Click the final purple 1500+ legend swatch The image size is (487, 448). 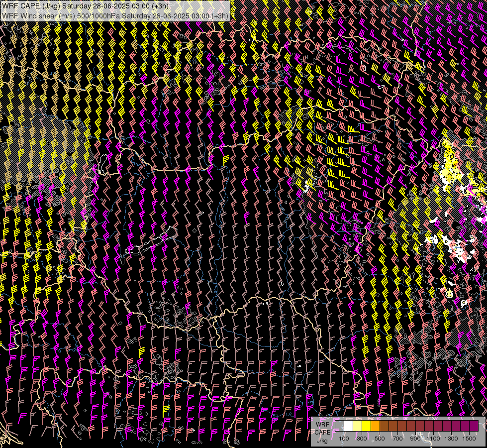(x=474, y=426)
